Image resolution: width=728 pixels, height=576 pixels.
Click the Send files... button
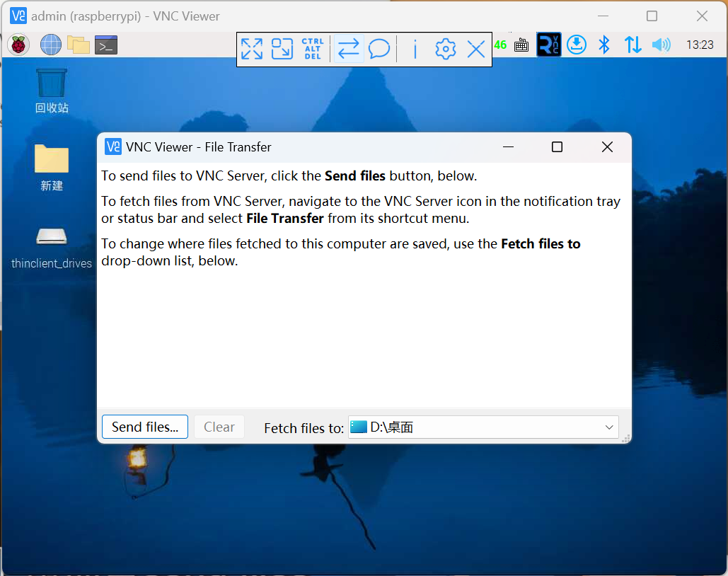click(145, 427)
